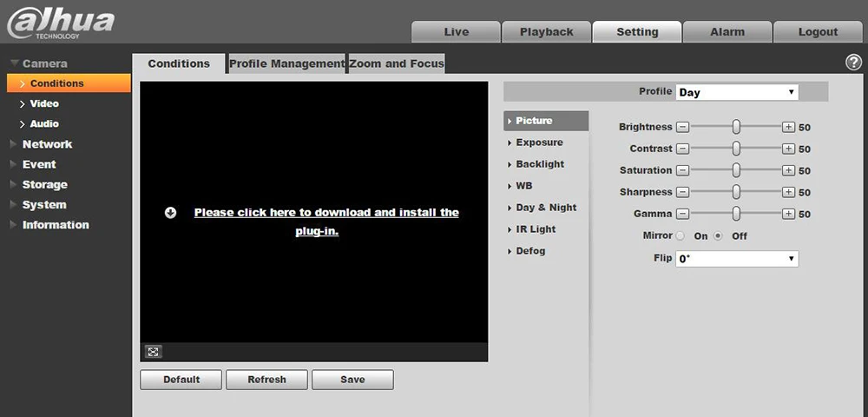This screenshot has height=417, width=868.
Task: Switch to Zoom and Focus tab
Action: point(397,63)
